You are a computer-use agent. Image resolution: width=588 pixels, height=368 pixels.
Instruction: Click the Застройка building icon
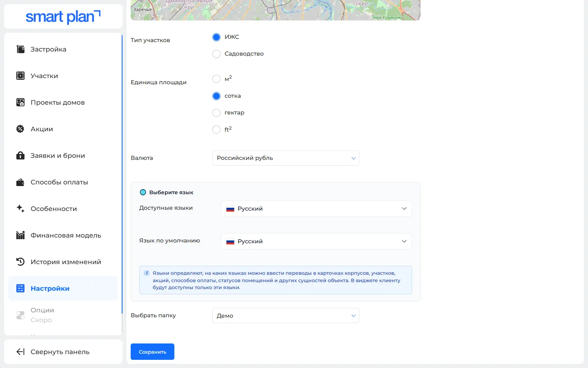[20, 49]
